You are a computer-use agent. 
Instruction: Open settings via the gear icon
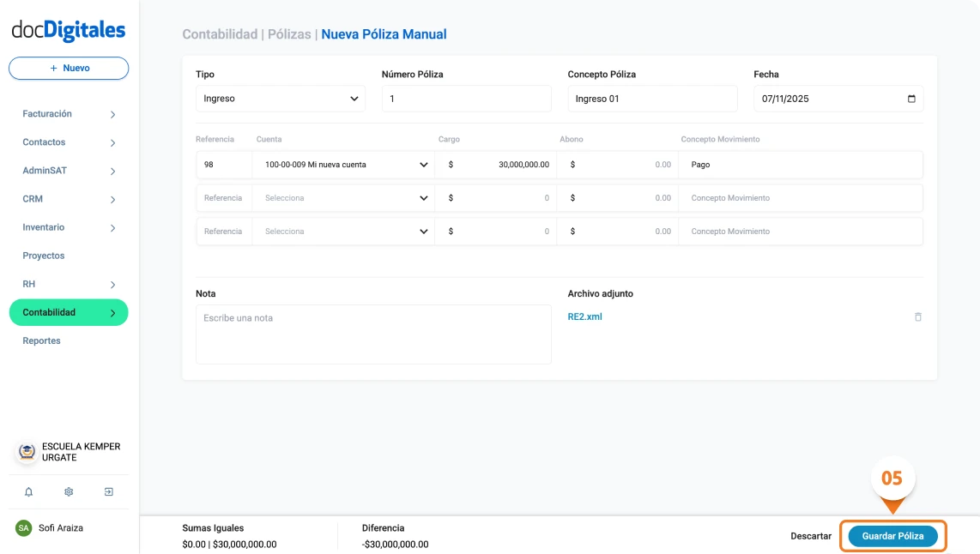(69, 492)
